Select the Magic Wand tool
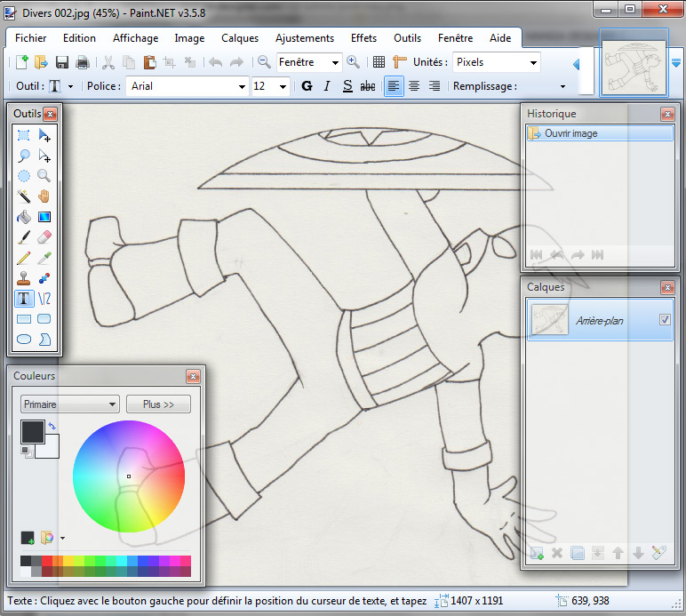The image size is (686, 616). [x=24, y=196]
